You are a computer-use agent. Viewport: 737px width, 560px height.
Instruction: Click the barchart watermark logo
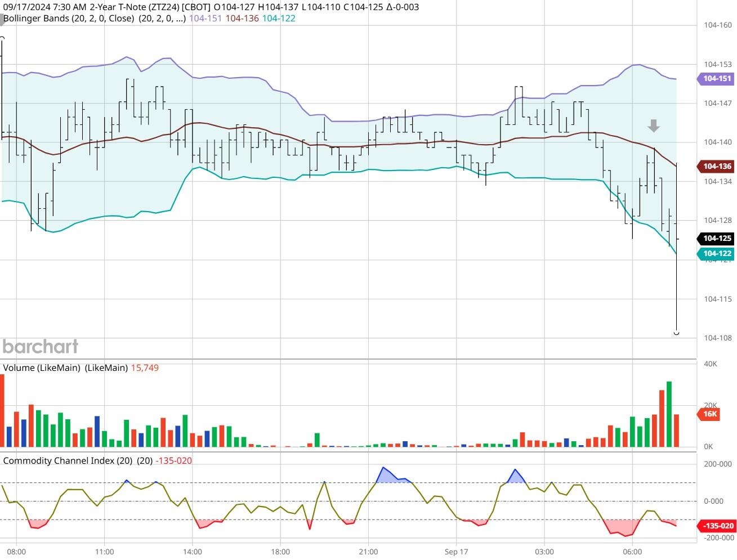click(x=40, y=346)
